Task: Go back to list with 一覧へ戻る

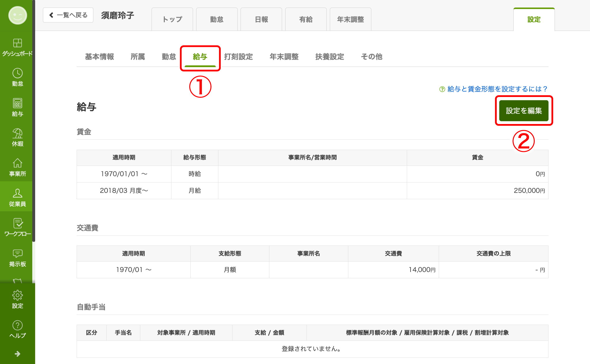Action: click(x=68, y=15)
